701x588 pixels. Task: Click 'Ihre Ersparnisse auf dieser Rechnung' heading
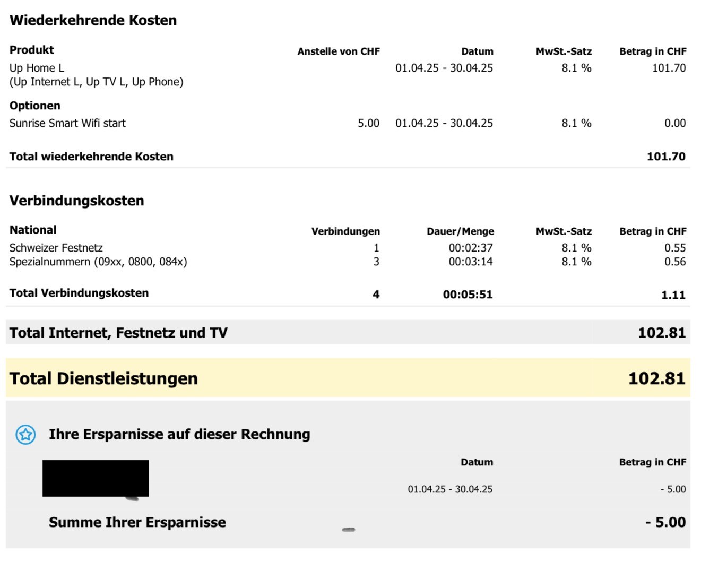click(x=179, y=434)
